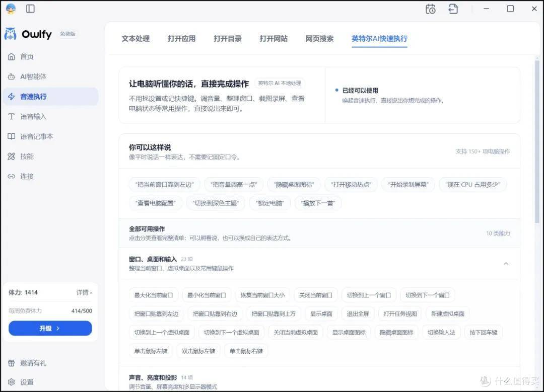Screen dimensions: 544x392
Task: Click the 连接 link icon
Action: pyautogui.click(x=12, y=177)
